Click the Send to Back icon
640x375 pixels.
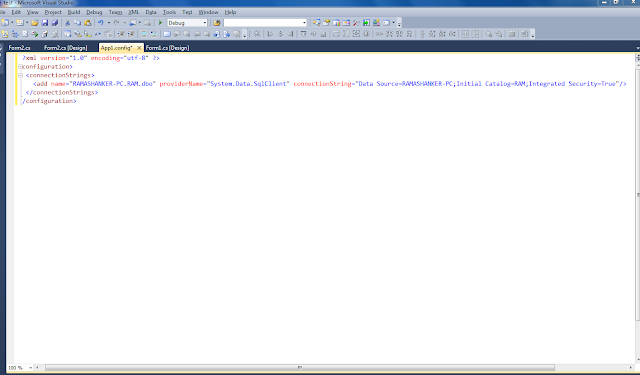click(x=498, y=34)
